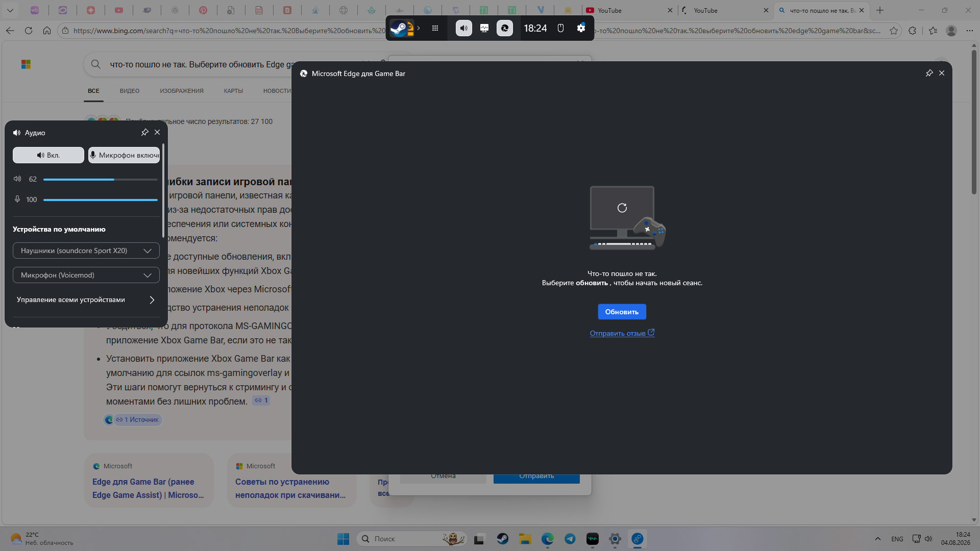Open the Steam app in Game Bar
The height and width of the screenshot is (551, 980).
[x=402, y=28]
